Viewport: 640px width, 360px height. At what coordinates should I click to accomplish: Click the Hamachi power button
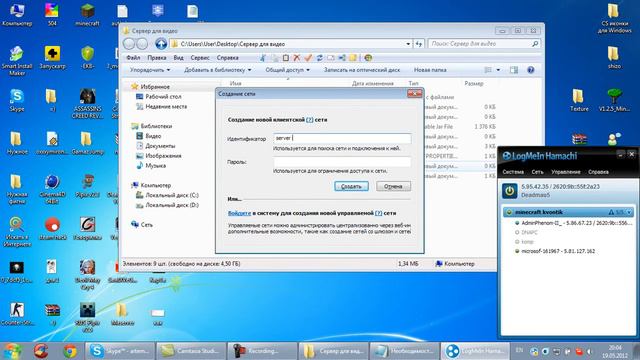[509, 191]
